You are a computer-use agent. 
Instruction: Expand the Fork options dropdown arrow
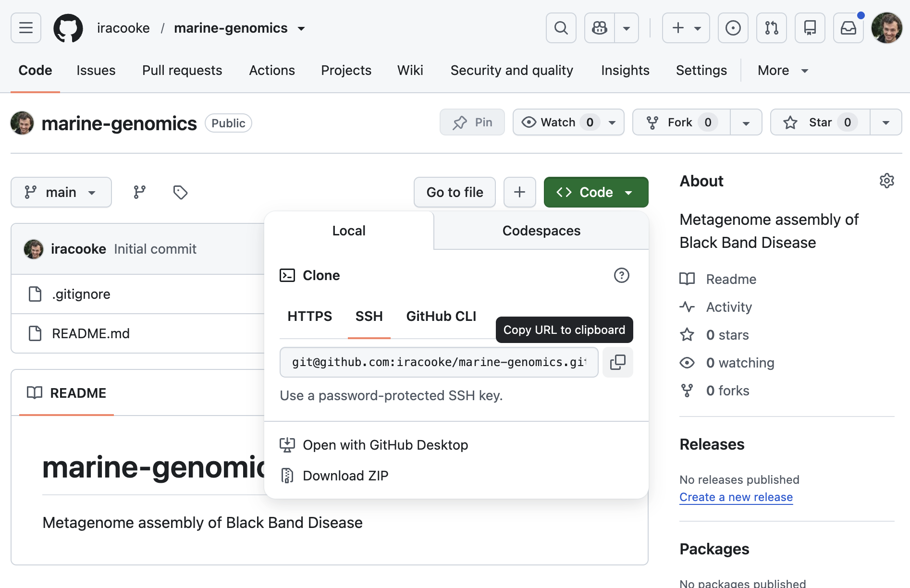(x=746, y=122)
